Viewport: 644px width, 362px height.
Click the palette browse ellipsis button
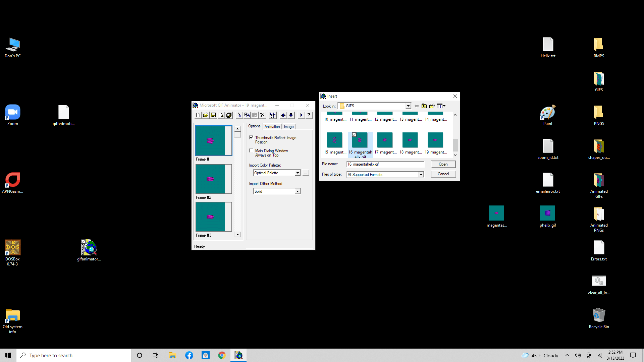point(306,173)
